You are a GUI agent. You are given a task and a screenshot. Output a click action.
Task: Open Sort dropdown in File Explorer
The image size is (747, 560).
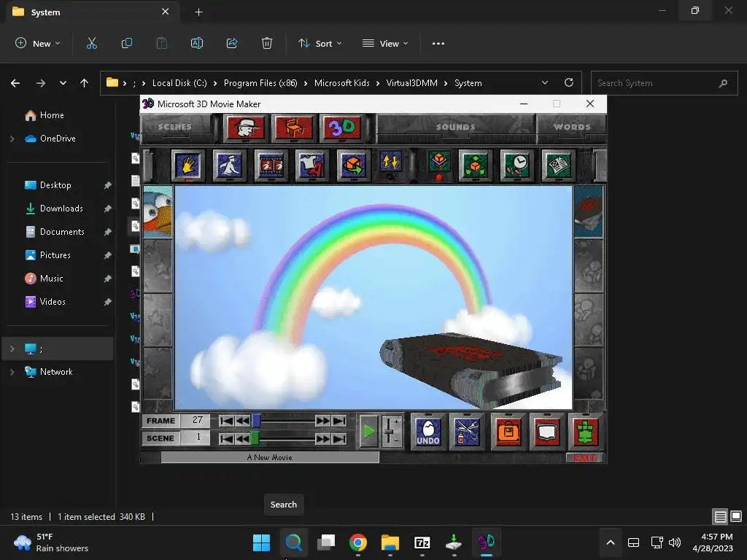(320, 43)
